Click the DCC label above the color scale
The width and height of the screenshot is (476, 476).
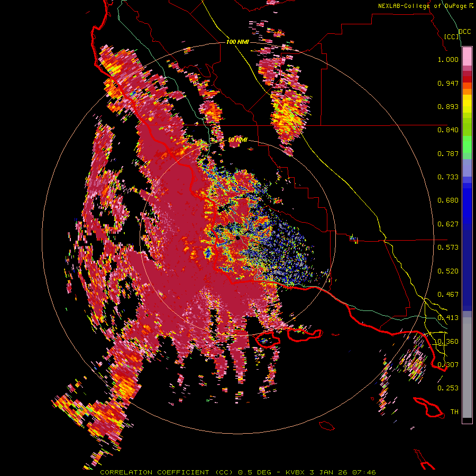[x=464, y=32]
